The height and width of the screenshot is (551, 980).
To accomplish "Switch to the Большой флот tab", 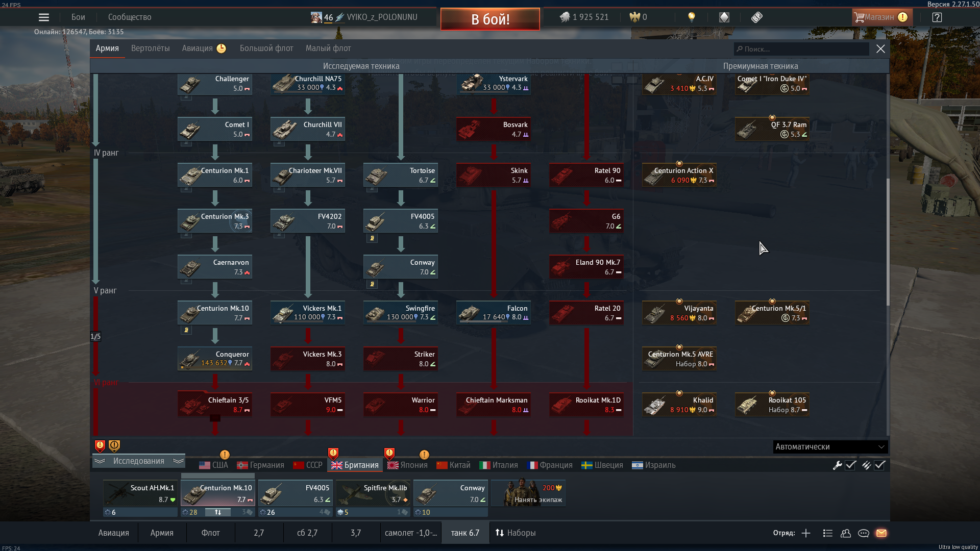I will pos(266,48).
